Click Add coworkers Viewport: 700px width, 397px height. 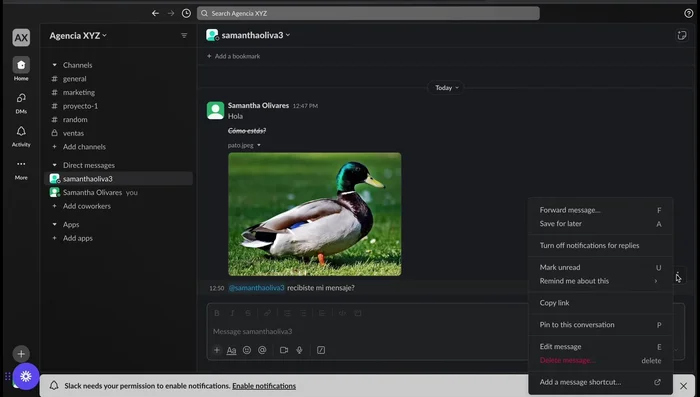click(87, 206)
